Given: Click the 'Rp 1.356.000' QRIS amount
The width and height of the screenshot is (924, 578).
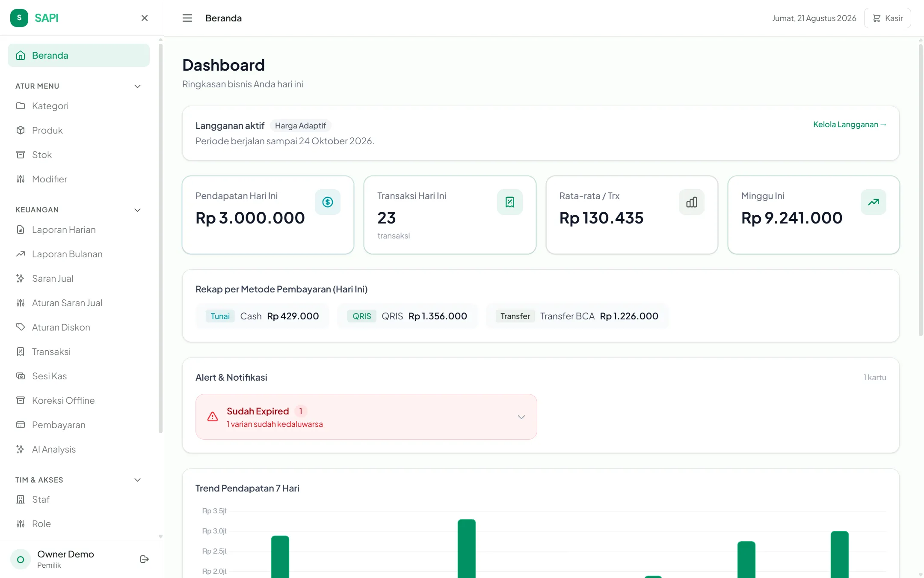Looking at the screenshot, I should tap(438, 316).
